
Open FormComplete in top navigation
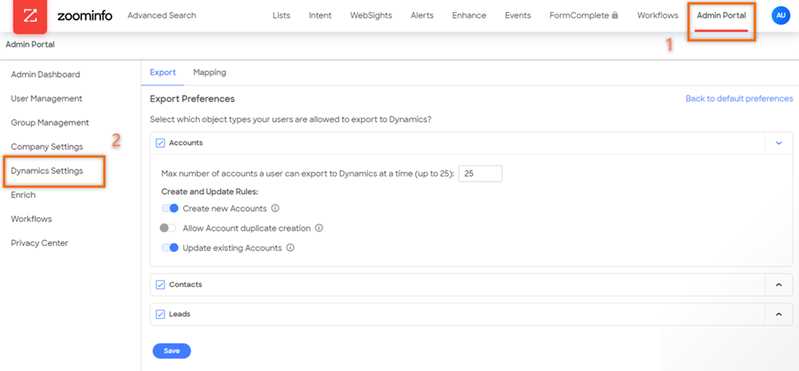click(x=579, y=16)
